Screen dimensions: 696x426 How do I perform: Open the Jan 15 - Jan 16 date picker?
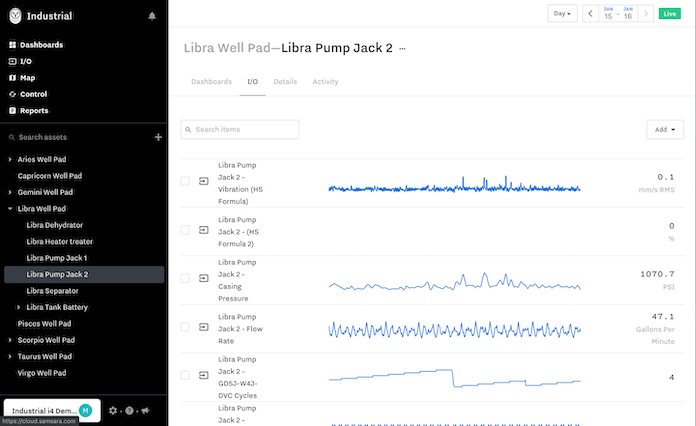618,13
